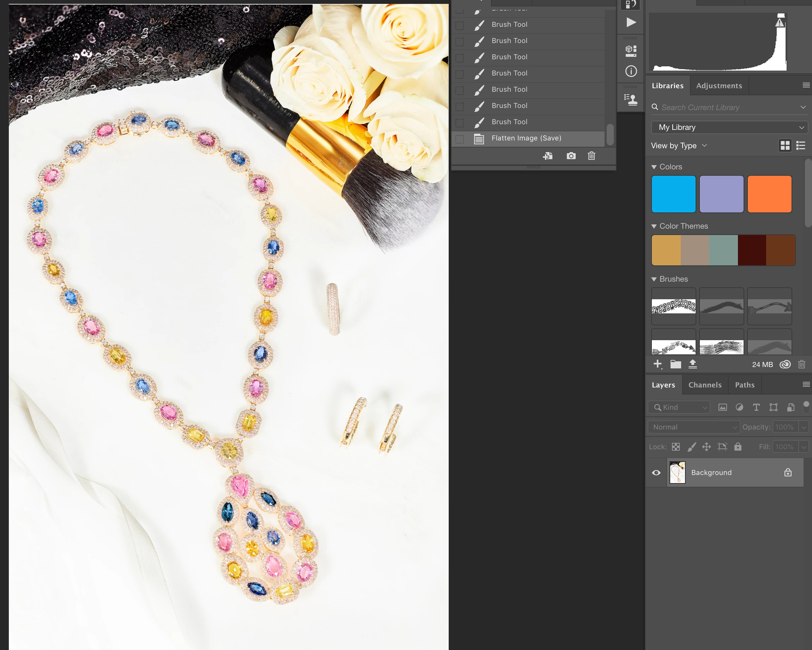Open the Normal blend mode dropdown
The image size is (812, 650).
click(x=694, y=427)
